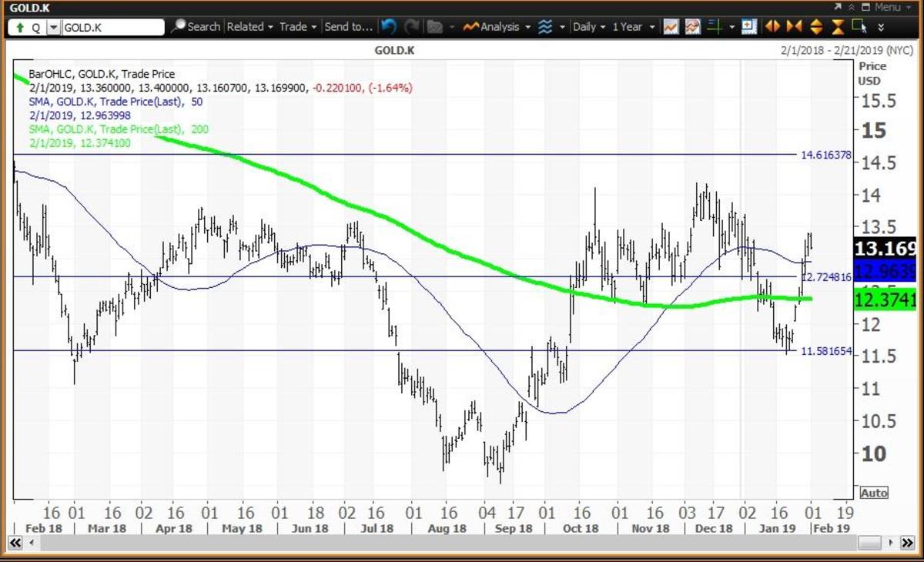This screenshot has height=562, width=924.
Task: Click the magnifier Search button
Action: click(195, 27)
